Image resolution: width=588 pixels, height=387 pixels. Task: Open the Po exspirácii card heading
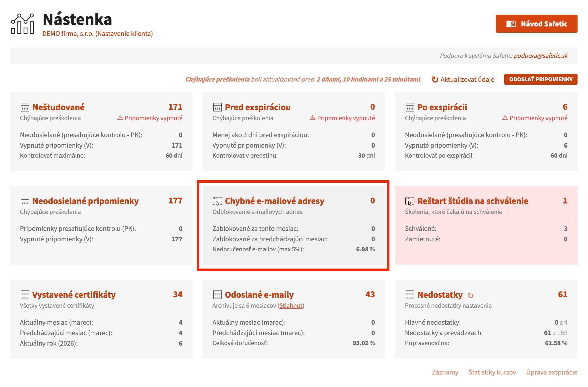[x=442, y=107]
